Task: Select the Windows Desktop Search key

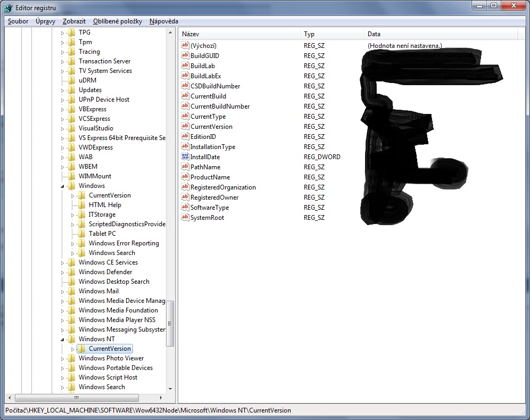Action: pyautogui.click(x=114, y=282)
